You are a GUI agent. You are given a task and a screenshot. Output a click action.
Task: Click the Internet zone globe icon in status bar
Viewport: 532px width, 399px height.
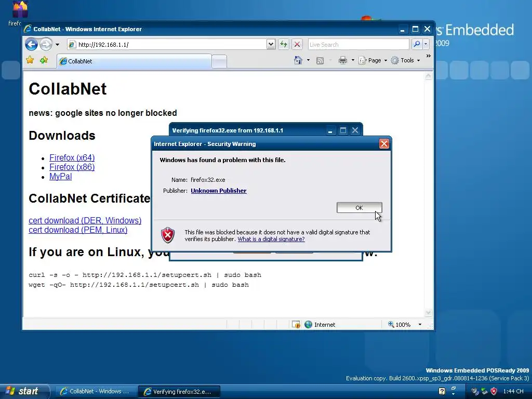(x=308, y=325)
